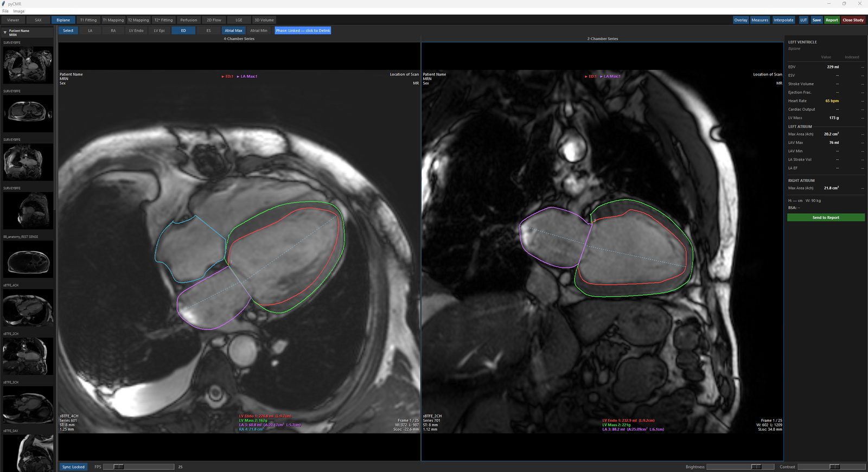
Task: Toggle the Measures display
Action: click(759, 20)
